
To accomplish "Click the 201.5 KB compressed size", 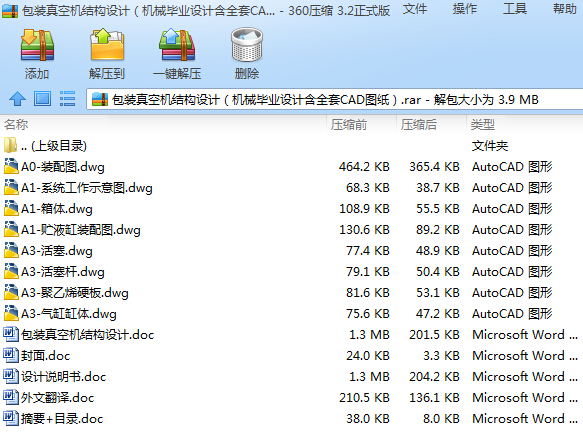I will pyautogui.click(x=434, y=335).
